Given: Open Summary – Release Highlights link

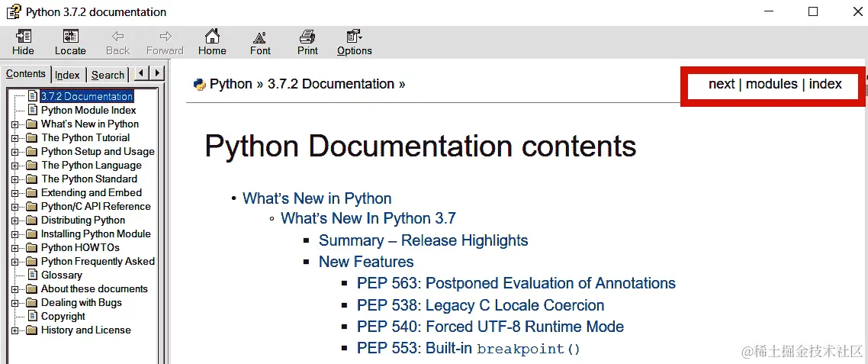Looking at the screenshot, I should coord(423,240).
